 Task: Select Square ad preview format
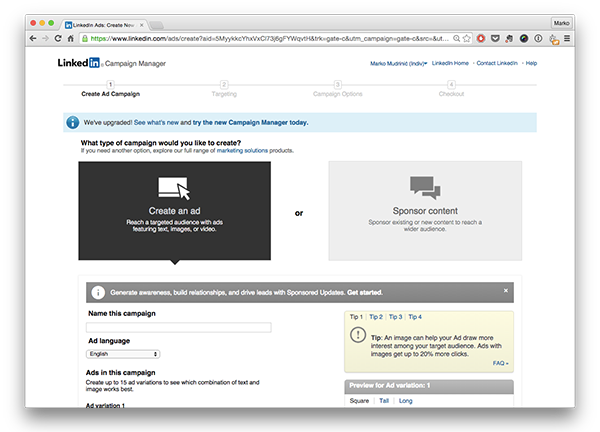coord(359,401)
